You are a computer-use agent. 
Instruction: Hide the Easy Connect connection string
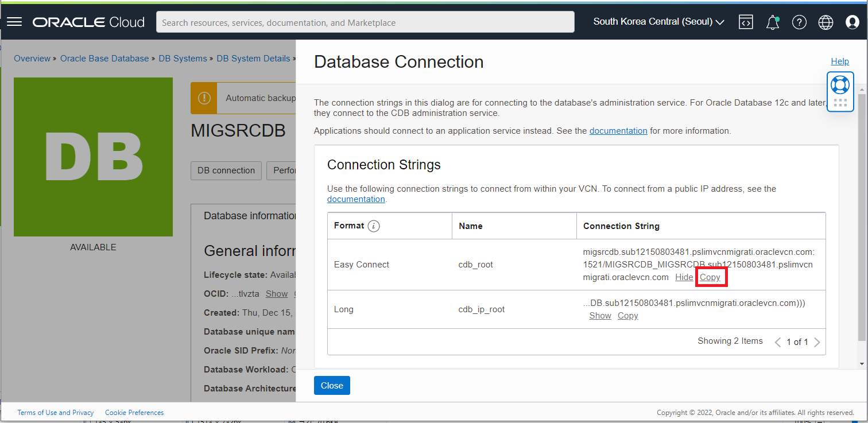click(x=684, y=277)
